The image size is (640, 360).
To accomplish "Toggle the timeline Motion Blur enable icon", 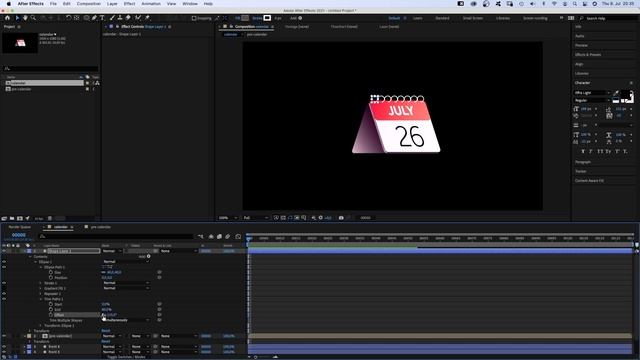I will click(x=228, y=236).
